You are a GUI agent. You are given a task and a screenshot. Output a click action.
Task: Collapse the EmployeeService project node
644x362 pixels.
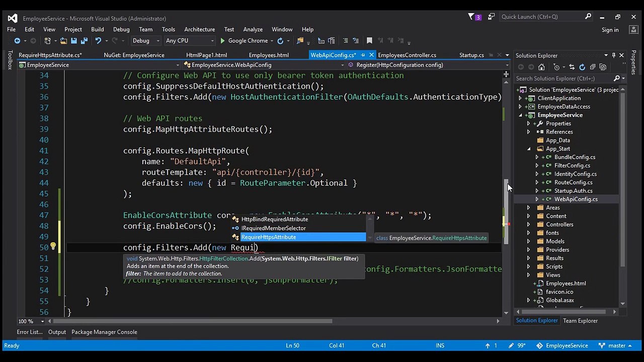[520, 115]
